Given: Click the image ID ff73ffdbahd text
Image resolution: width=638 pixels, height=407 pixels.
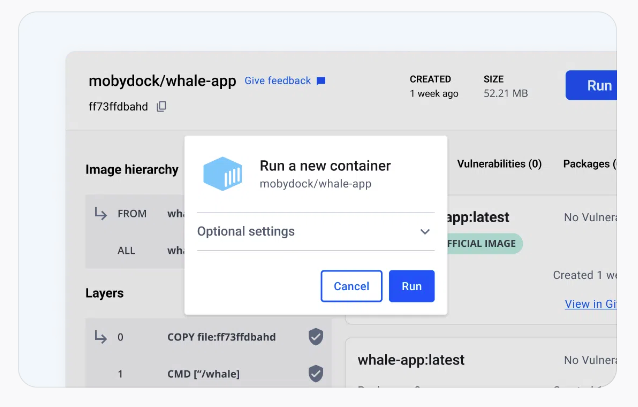Looking at the screenshot, I should click(x=118, y=107).
